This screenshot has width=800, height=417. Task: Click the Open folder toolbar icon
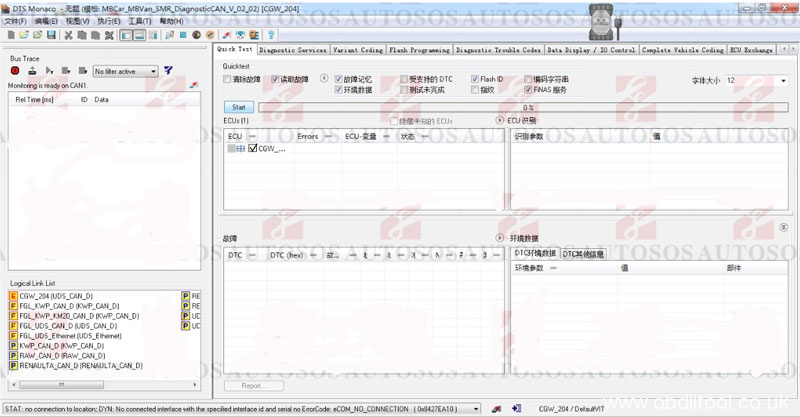tap(24, 35)
